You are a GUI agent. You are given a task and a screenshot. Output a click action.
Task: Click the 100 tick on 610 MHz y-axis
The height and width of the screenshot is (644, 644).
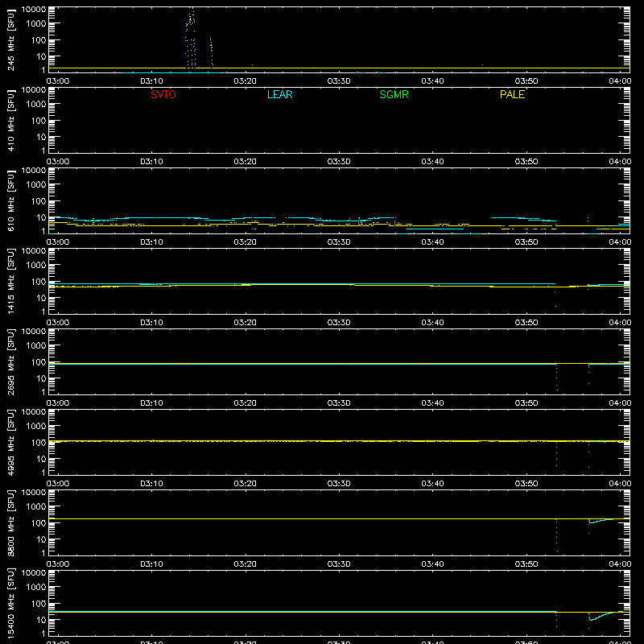(39, 201)
